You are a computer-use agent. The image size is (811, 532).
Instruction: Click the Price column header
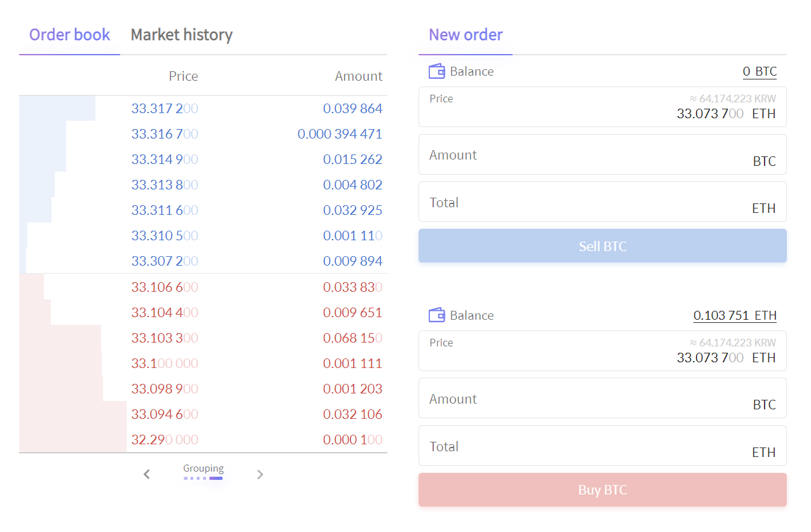click(183, 76)
